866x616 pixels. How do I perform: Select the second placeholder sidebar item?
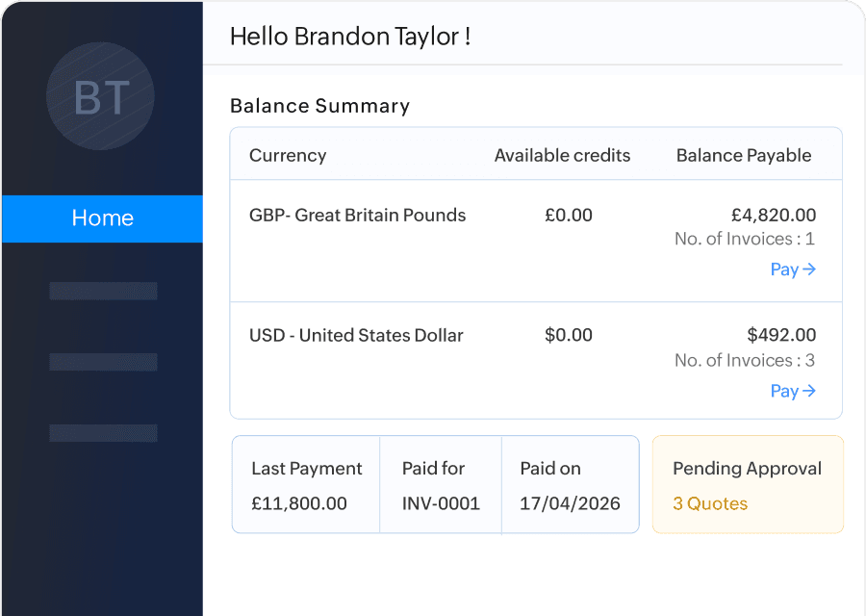tap(103, 362)
